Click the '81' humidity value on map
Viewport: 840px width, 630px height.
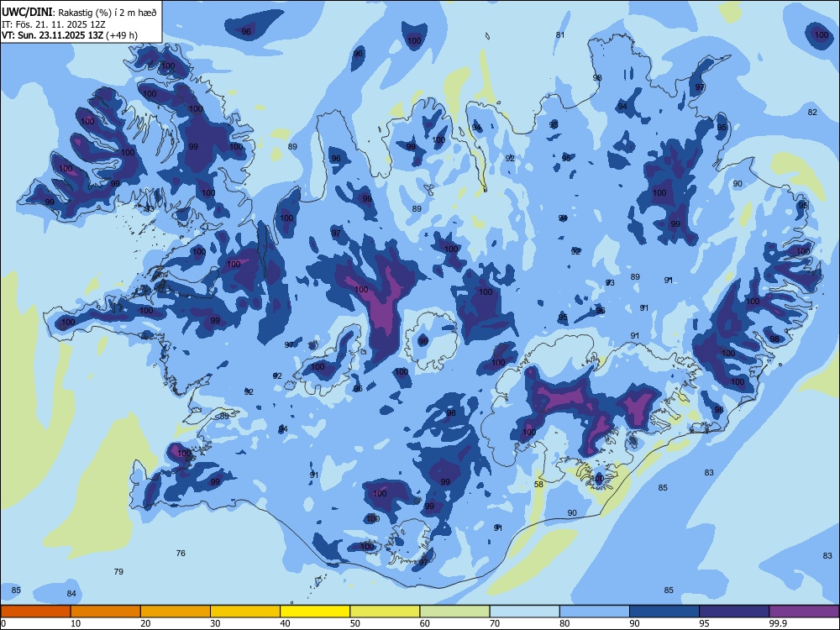(x=559, y=34)
